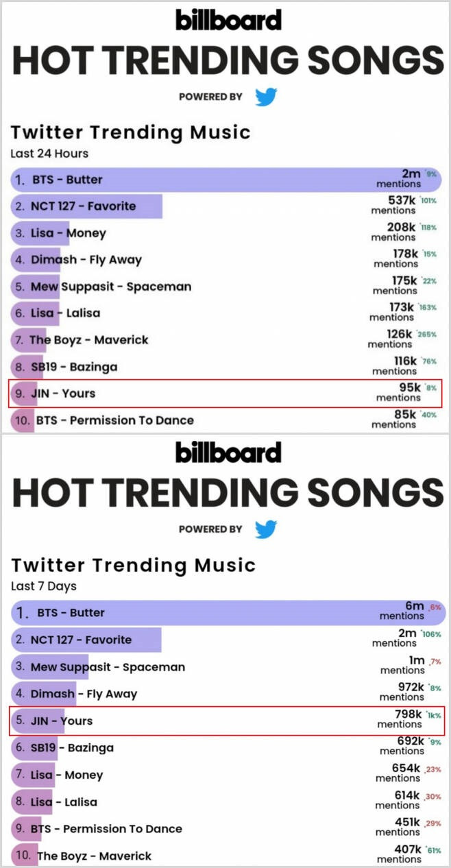
Task: Select BTS - Butter in Last 24 Hours
Action: pos(226,180)
